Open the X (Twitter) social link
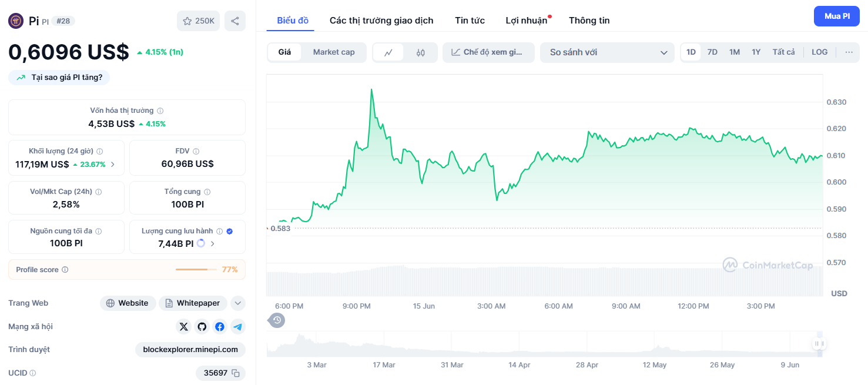The image size is (868, 385). click(184, 327)
